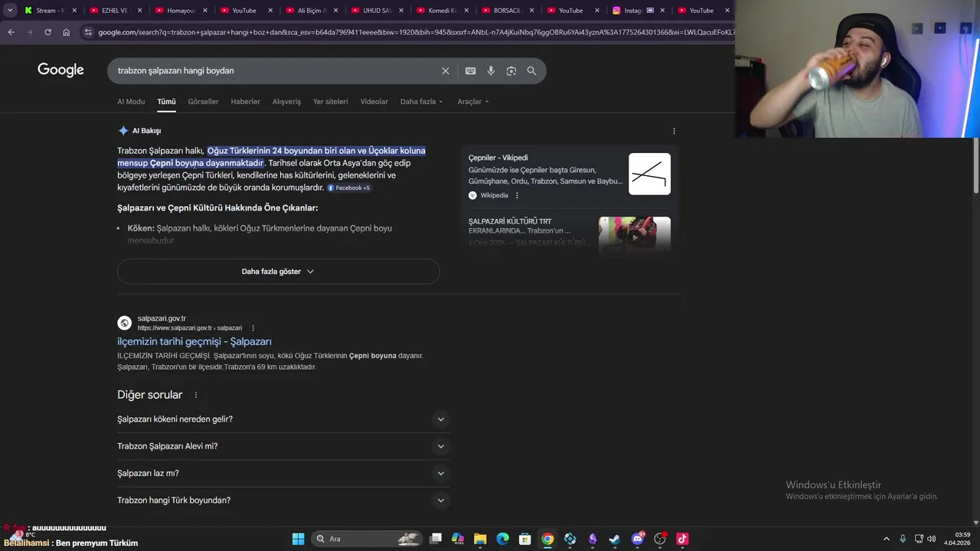Submit search with the magnifier icon

[531, 70]
